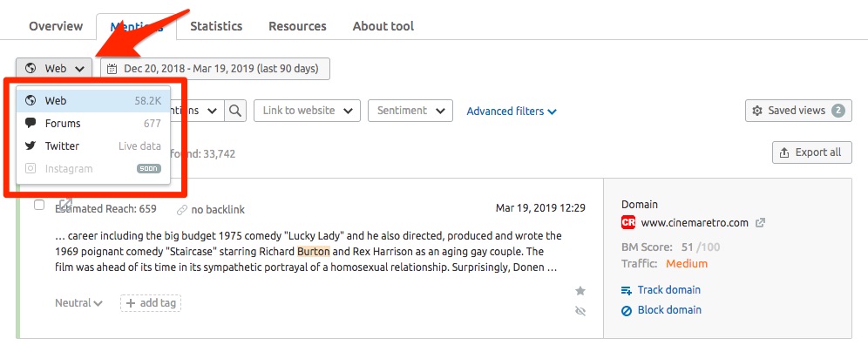Click the search magnifier icon

point(235,111)
